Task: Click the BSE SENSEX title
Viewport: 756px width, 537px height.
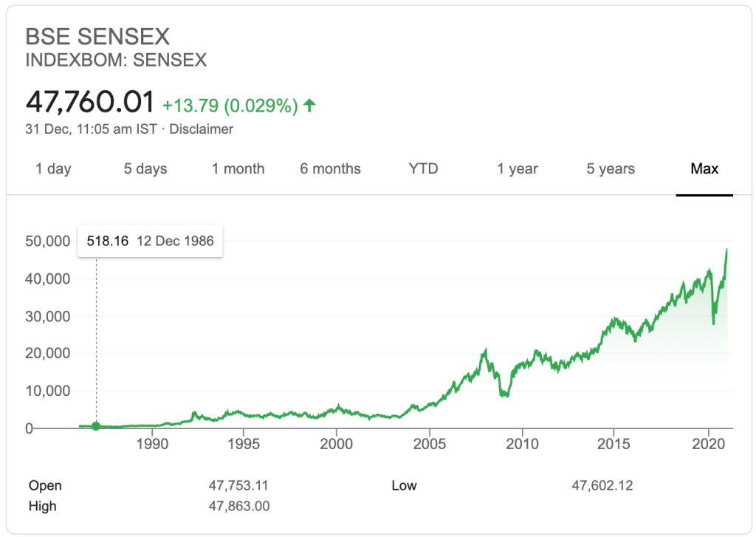Action: [x=98, y=36]
